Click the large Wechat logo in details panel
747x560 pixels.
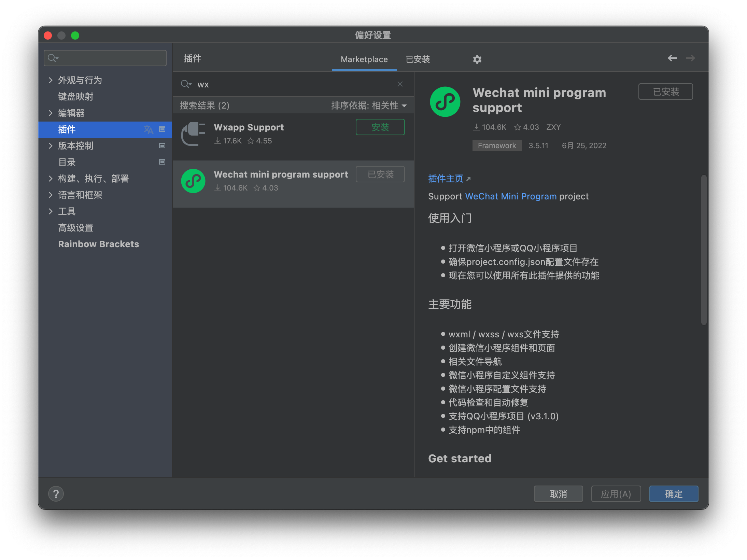click(x=445, y=102)
